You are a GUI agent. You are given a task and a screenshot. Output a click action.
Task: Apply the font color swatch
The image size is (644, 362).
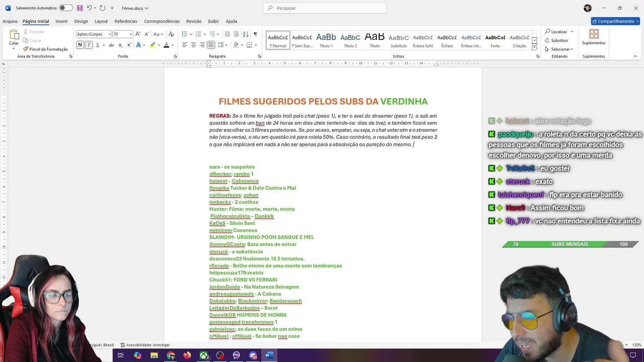[166, 45]
